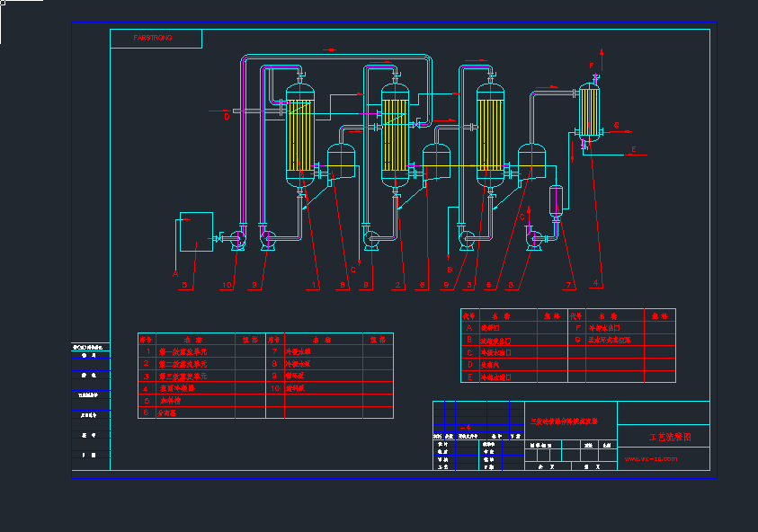Select the FARSTRONG text box

pos(156,39)
